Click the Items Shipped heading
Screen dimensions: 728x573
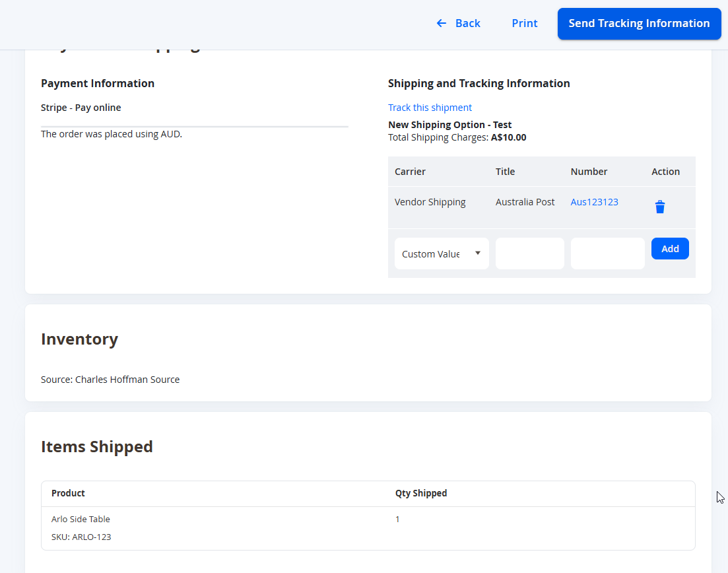pos(96,446)
